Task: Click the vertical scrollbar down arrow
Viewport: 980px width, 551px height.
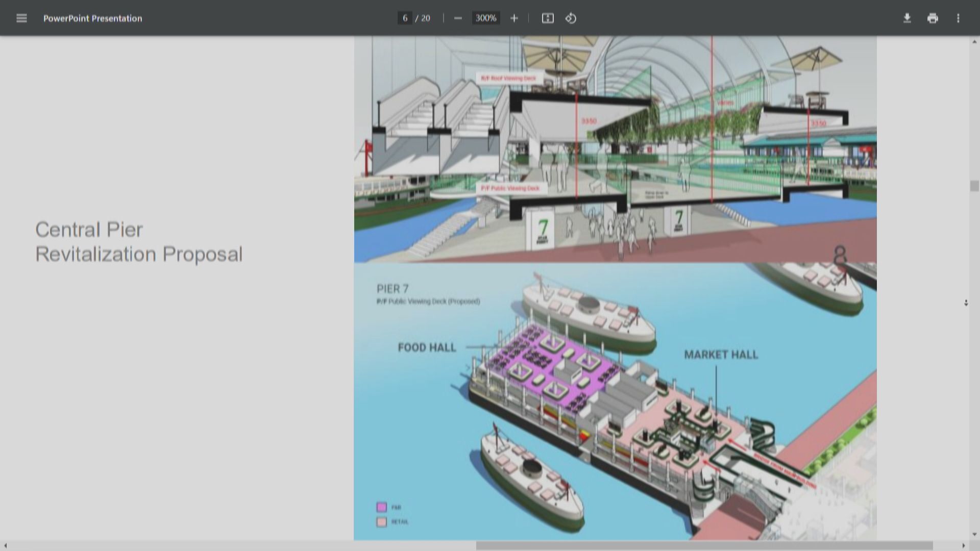Action: pos(974,534)
